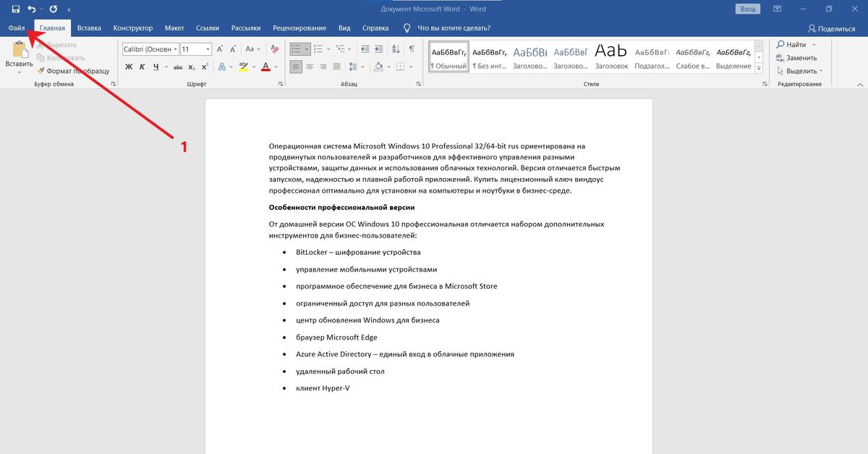Open Выделить select dropdown
This screenshot has width=868, height=454.
[801, 71]
